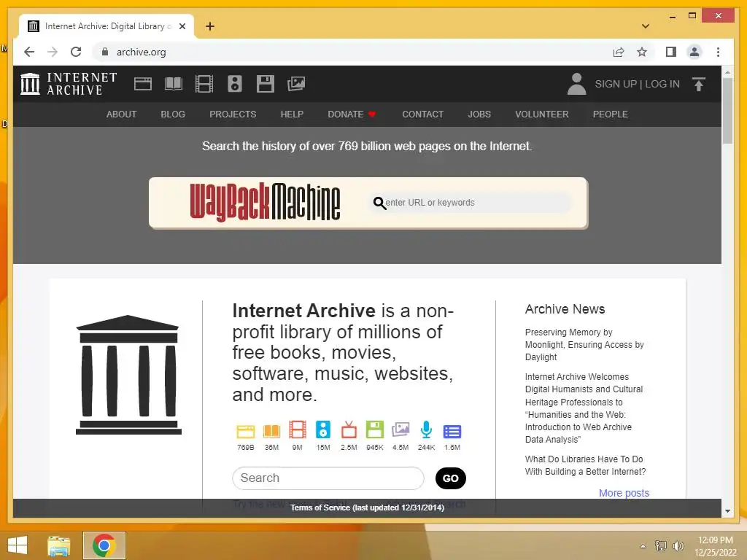The image size is (747, 560).
Task: Bookmark this page with the star icon
Action: click(x=642, y=52)
